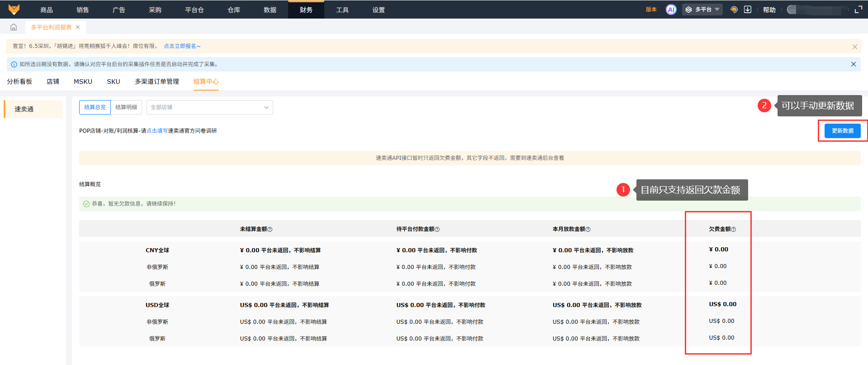Dismiss the orange announcement banner
868x365 pixels.
point(854,47)
